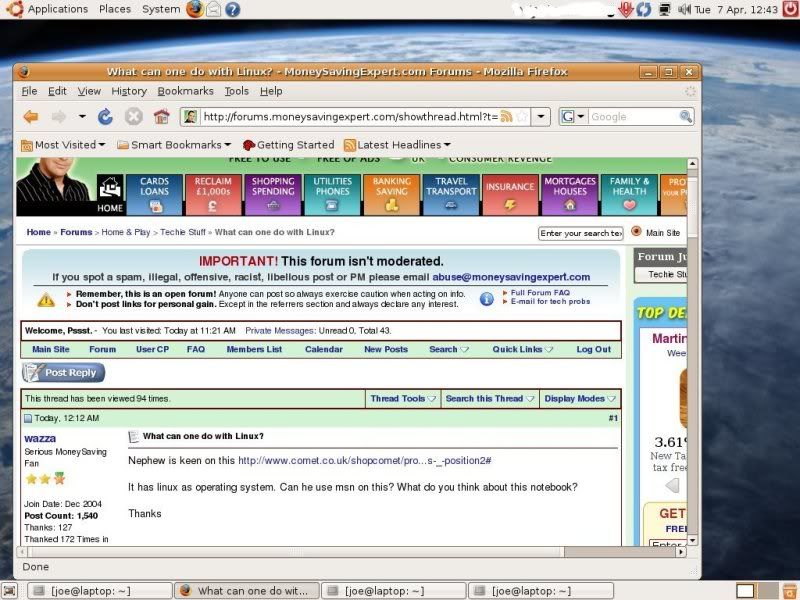Open the Bookmarks menu in Firefox

pyautogui.click(x=185, y=91)
